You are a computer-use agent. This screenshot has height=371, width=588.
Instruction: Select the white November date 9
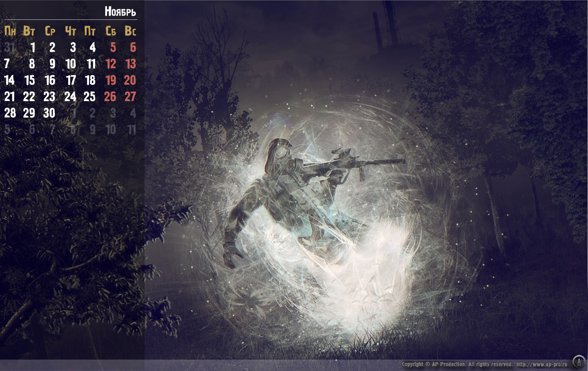[52, 64]
